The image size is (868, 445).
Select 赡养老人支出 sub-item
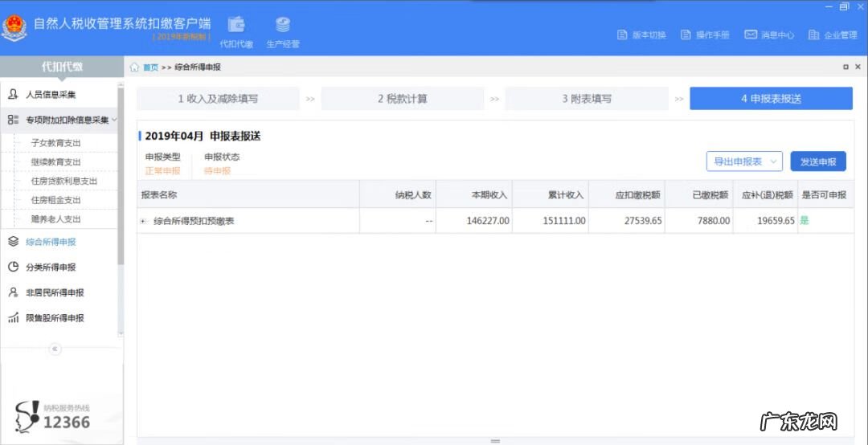(x=56, y=218)
